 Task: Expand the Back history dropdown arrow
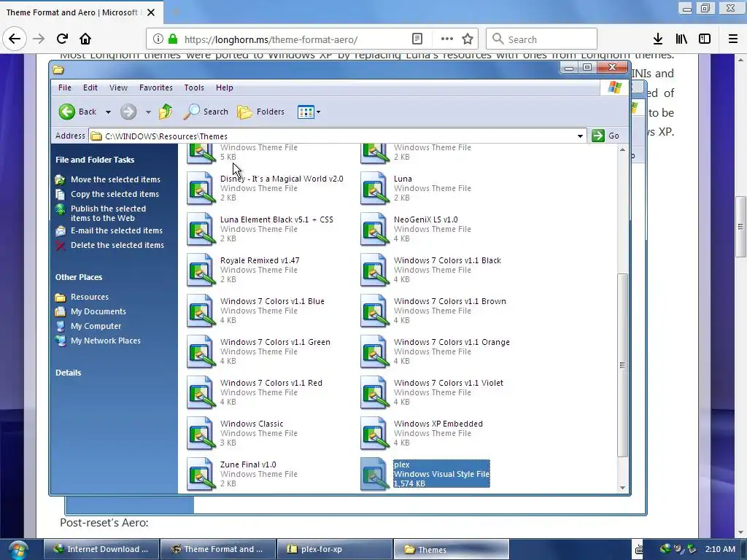[108, 112]
